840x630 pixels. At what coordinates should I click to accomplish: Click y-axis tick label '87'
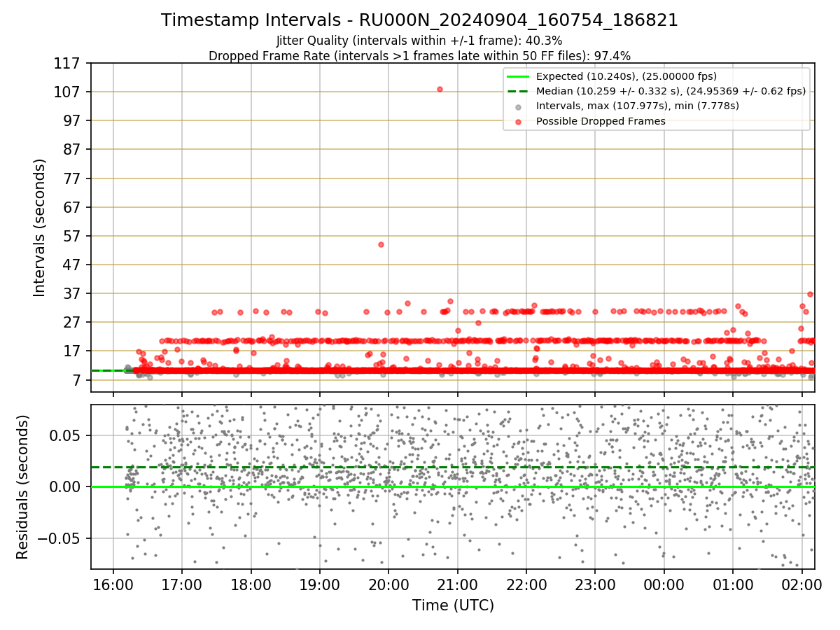[x=72, y=150]
